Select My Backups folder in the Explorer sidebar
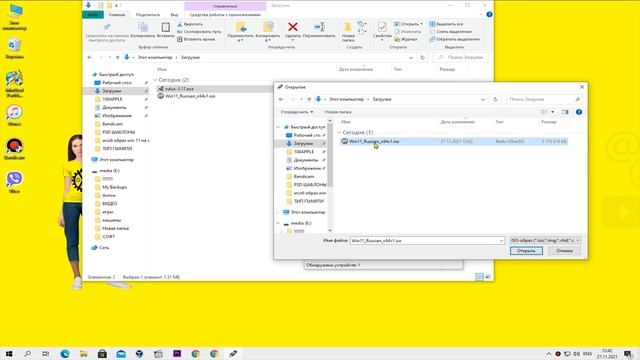 click(111, 187)
